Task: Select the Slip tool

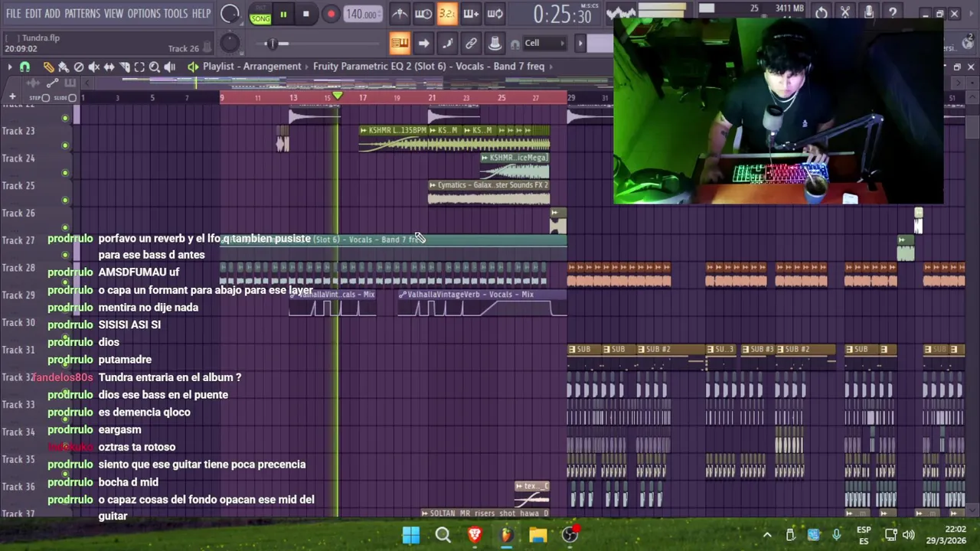Action: [x=109, y=67]
